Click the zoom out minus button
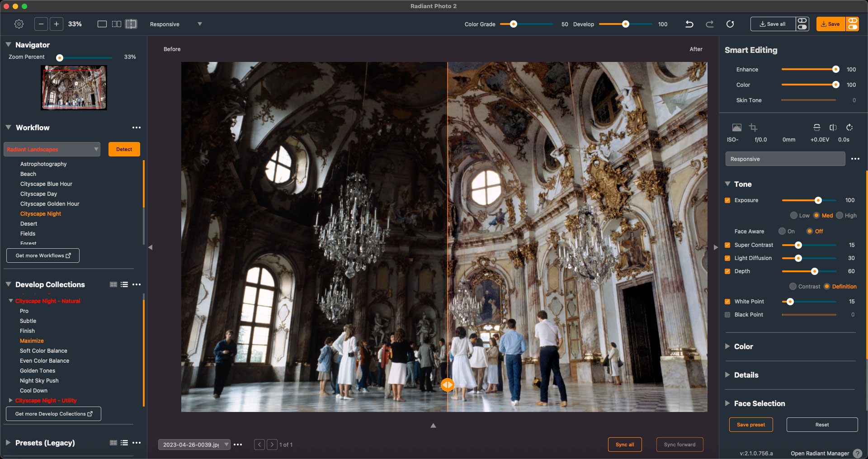This screenshot has width=868, height=459. (41, 24)
